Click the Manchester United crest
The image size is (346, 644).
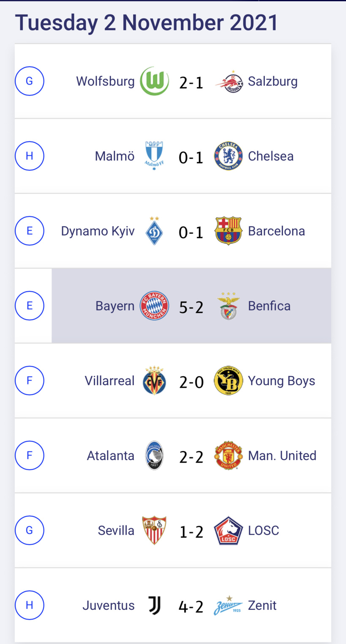[x=228, y=455]
